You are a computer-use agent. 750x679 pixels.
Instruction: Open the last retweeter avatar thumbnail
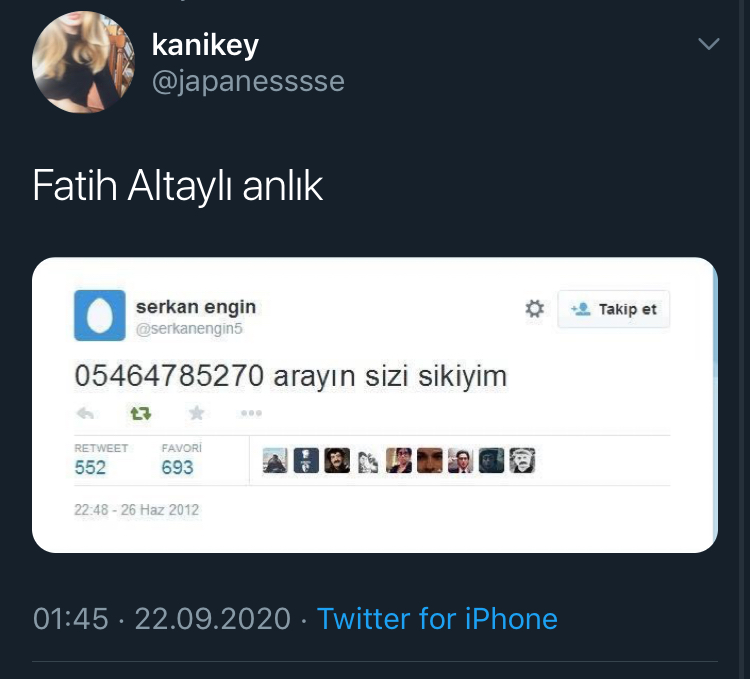coord(522,460)
